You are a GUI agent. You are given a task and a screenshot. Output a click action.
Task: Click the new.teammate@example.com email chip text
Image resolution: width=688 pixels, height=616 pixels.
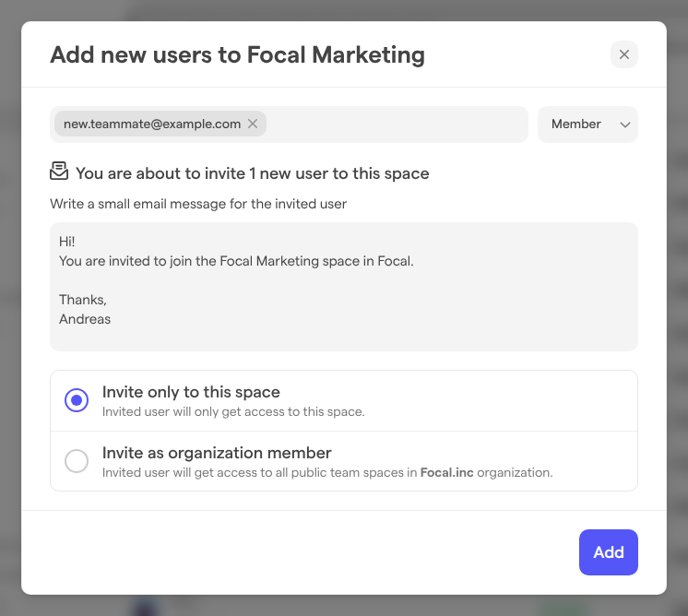[152, 124]
